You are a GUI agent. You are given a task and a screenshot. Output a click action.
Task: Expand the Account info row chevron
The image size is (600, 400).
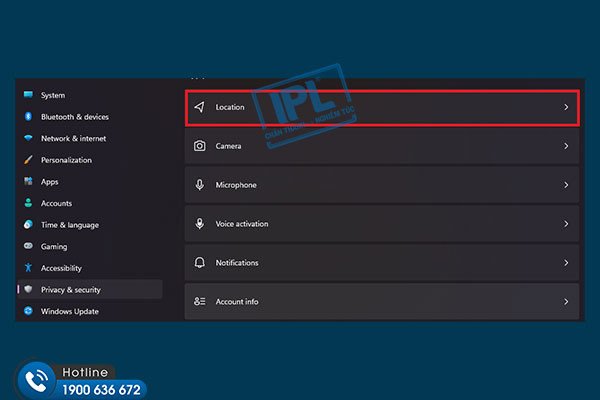tap(566, 302)
